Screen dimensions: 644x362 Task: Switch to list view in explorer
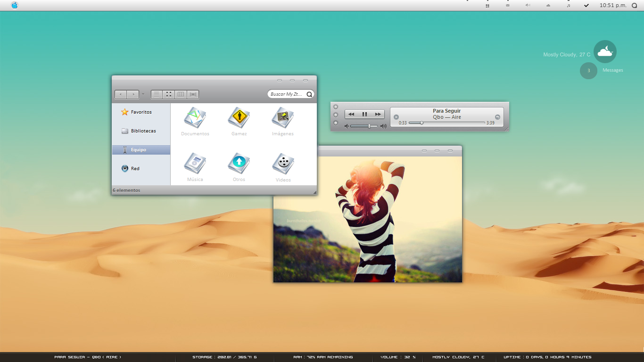(x=157, y=94)
